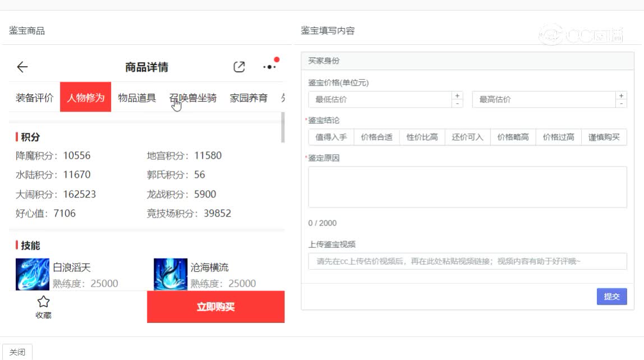
Task: Open the share icon next to 商品详情
Action: (x=240, y=66)
